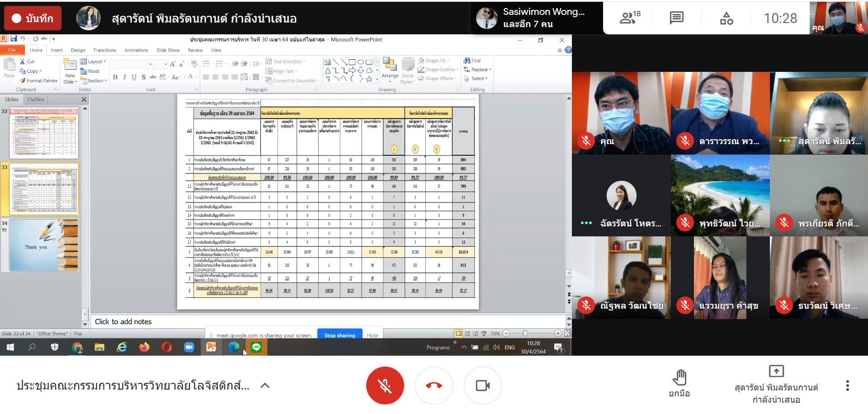Toggle the recording indicator button
868x414 pixels.
(33, 18)
